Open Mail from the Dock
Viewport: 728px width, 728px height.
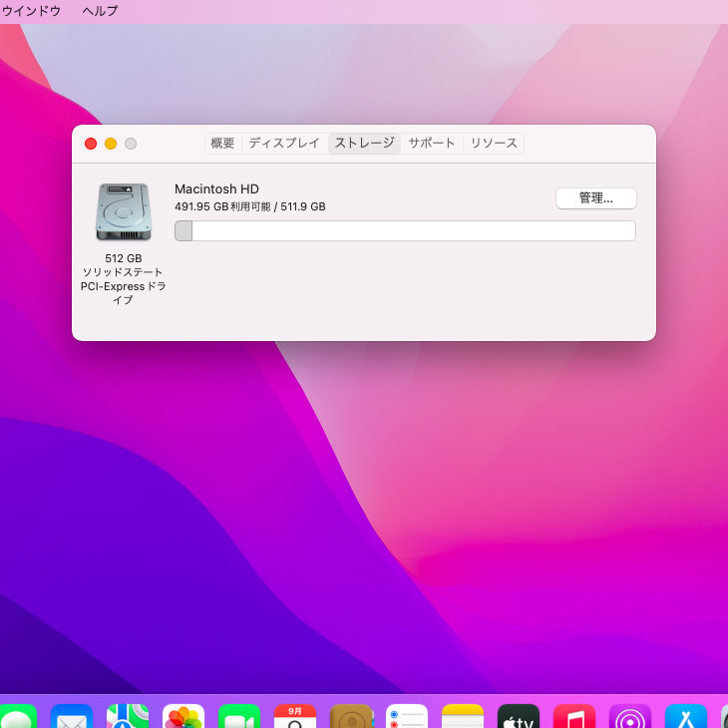pyautogui.click(x=72, y=716)
